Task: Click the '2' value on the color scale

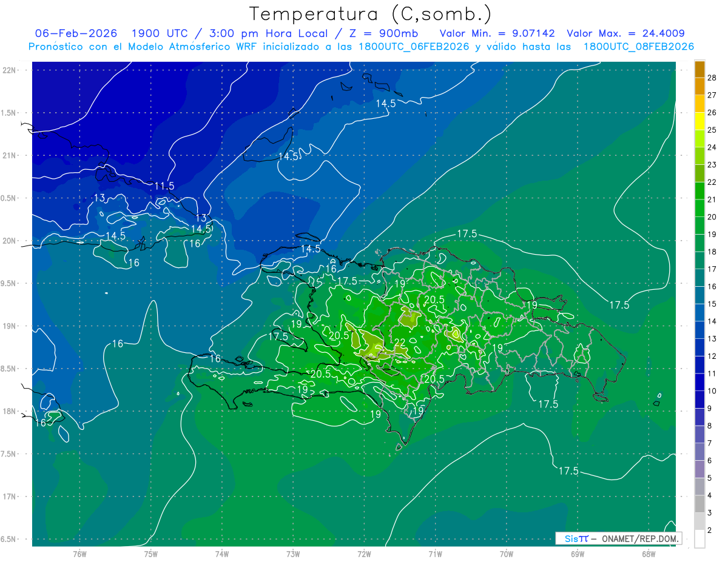Action: [710, 530]
